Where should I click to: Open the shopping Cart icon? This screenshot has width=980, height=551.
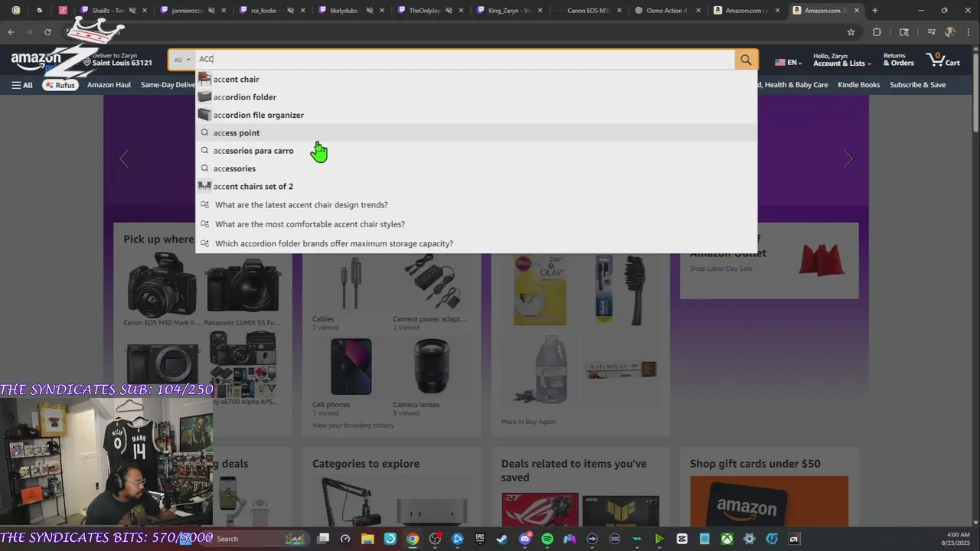point(943,60)
